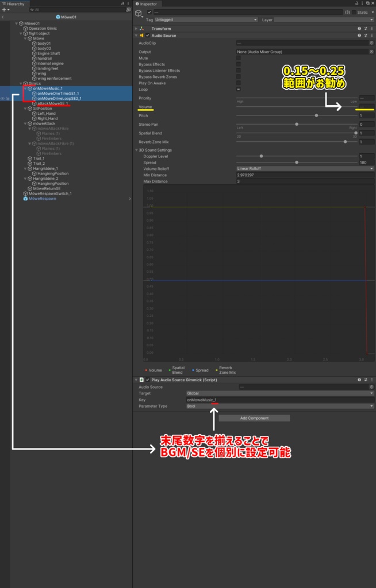Open Play Audio Source Gimmick preset icon

point(366,380)
